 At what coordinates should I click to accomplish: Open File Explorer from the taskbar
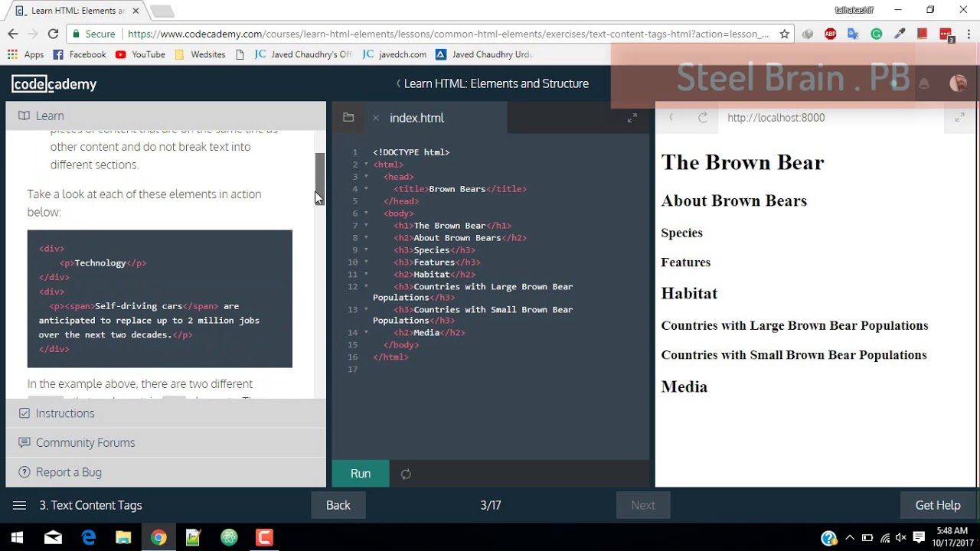click(x=122, y=537)
